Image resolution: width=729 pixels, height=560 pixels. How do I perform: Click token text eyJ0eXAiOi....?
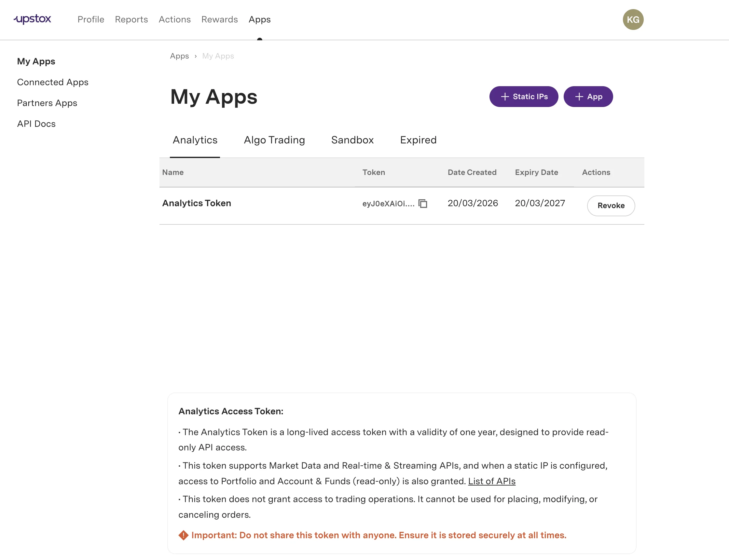388,204
